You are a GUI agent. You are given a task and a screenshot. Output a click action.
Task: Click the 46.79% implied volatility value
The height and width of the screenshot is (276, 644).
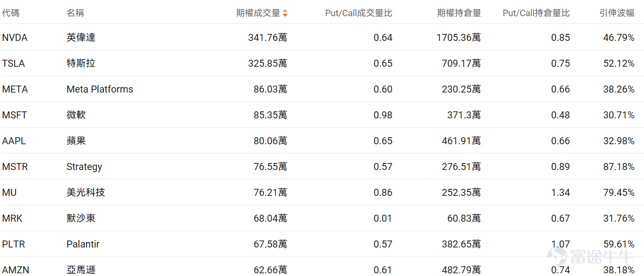coord(619,38)
